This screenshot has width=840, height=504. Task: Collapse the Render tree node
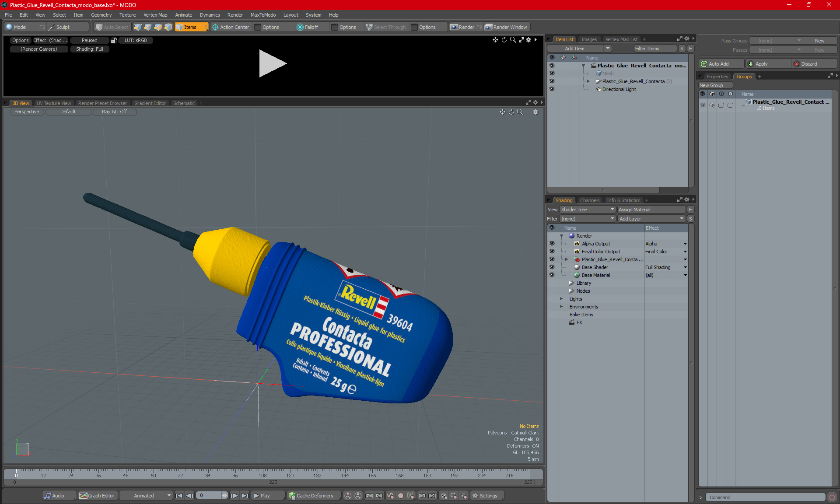[562, 236]
